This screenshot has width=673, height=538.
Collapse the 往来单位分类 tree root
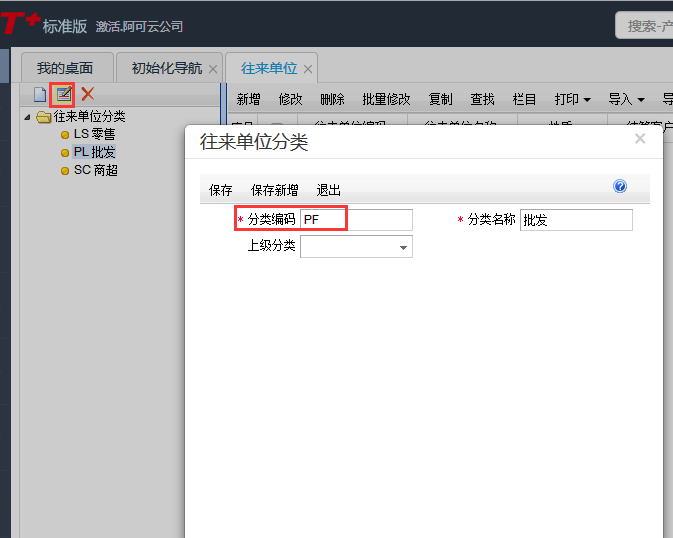click(28, 117)
